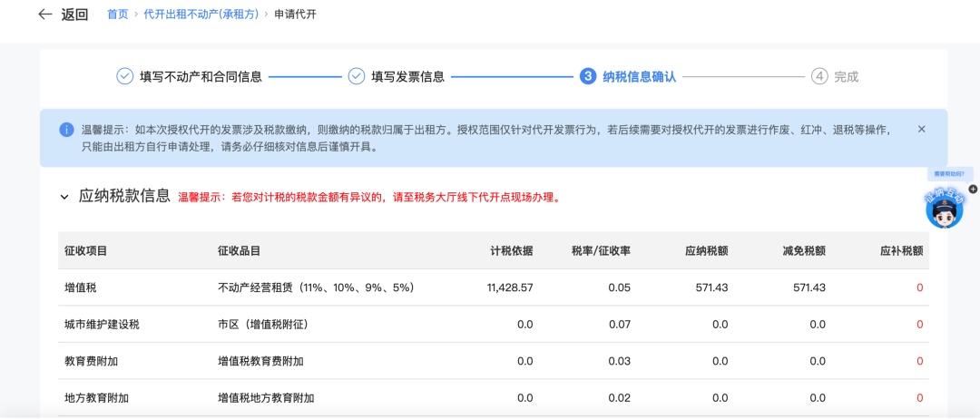Select the 填写发票信息 step label
The width and height of the screenshot is (980, 419).
point(407,77)
